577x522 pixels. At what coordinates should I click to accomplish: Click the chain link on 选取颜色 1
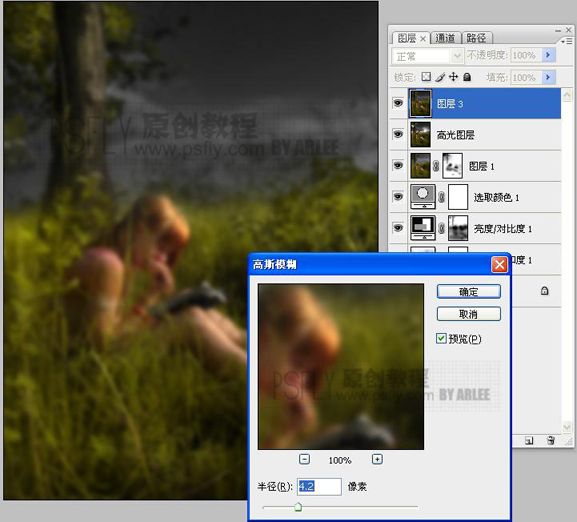[442, 197]
